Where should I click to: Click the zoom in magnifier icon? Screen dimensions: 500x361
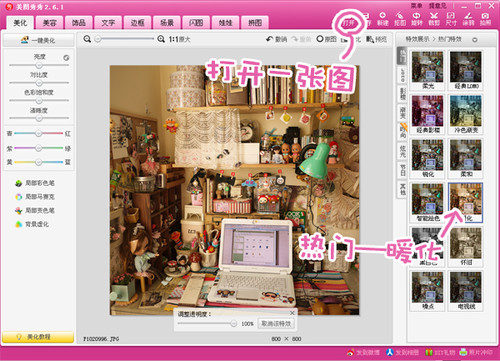[161, 39]
